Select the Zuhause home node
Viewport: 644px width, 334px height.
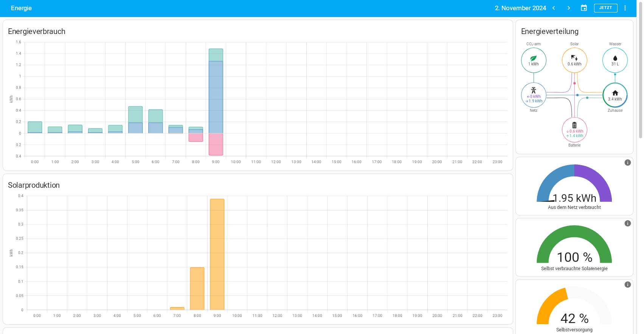[x=615, y=95]
